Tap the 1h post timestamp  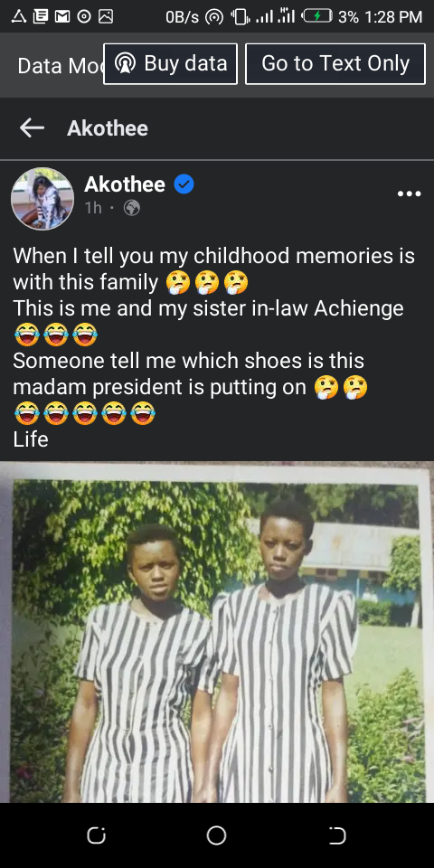[93, 208]
